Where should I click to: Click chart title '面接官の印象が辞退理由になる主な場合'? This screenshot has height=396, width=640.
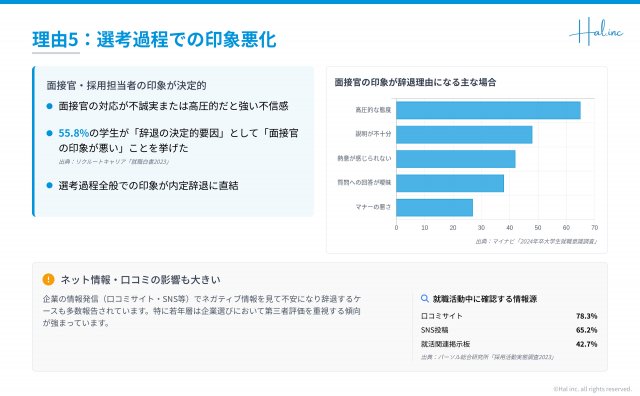415,82
